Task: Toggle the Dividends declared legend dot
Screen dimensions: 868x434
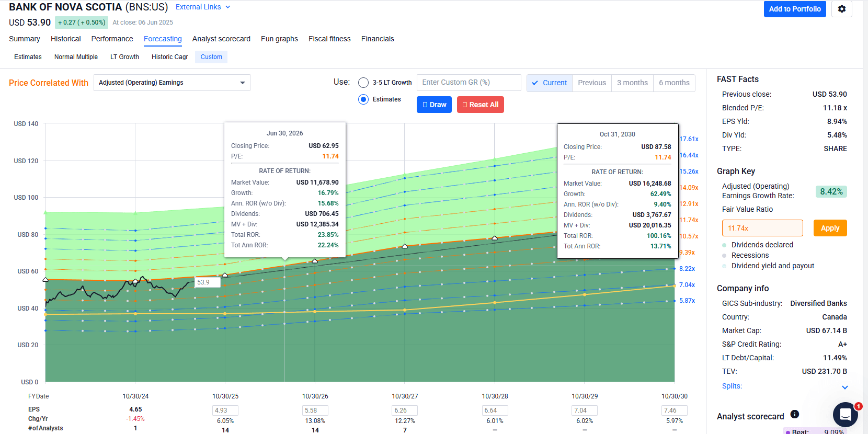Action: pos(724,245)
